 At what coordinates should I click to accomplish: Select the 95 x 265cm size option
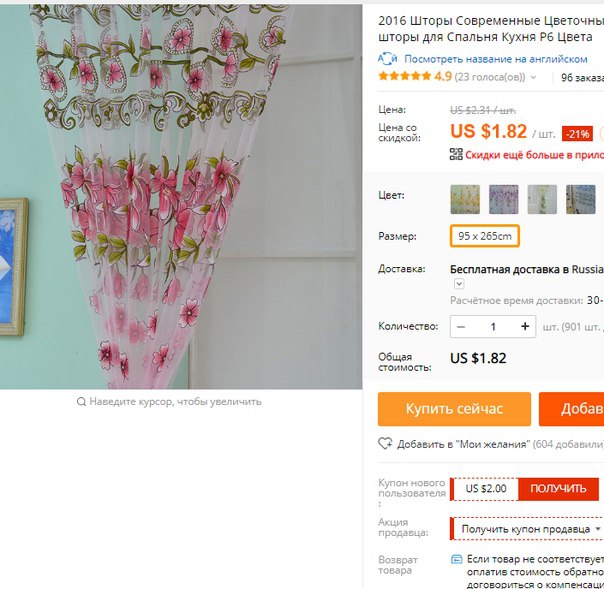point(485,236)
